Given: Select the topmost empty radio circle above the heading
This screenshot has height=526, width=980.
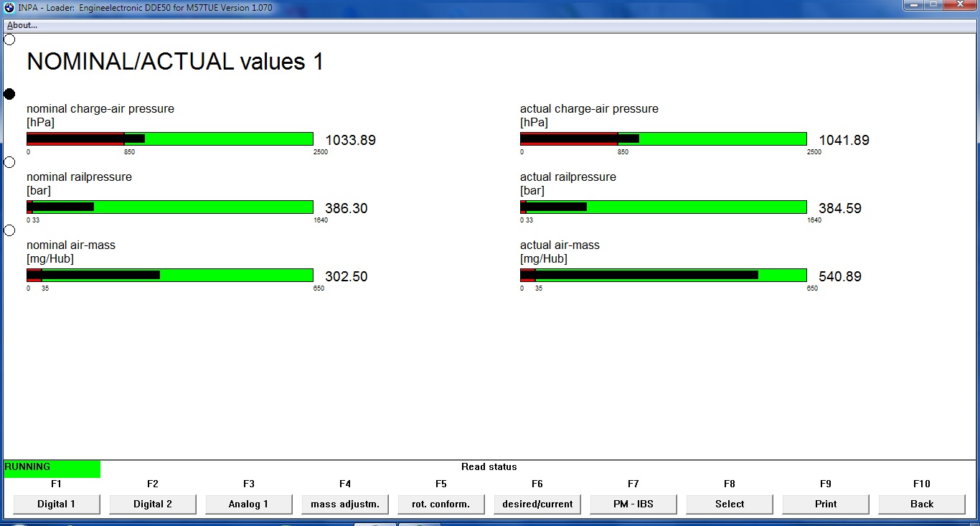Looking at the screenshot, I should [x=9, y=39].
